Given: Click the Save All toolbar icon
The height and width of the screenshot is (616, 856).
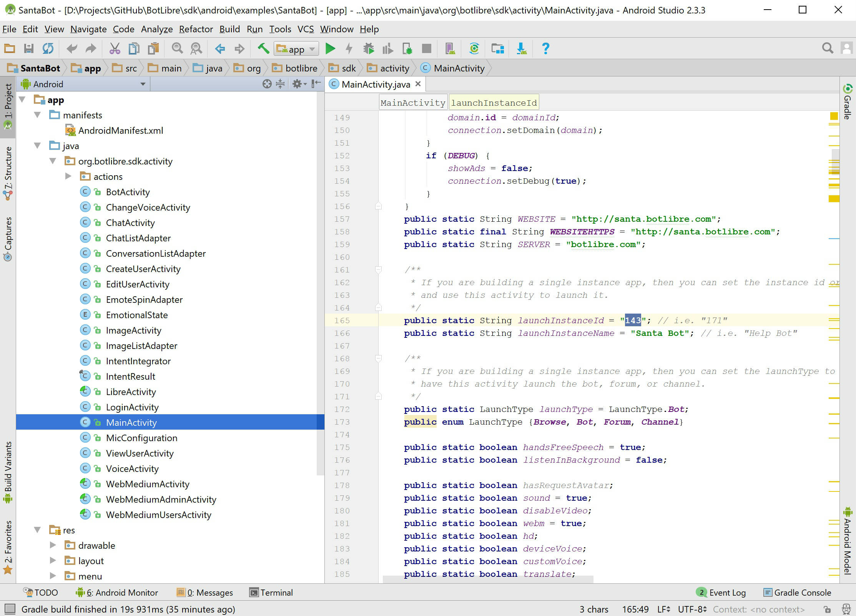Looking at the screenshot, I should tap(29, 48).
